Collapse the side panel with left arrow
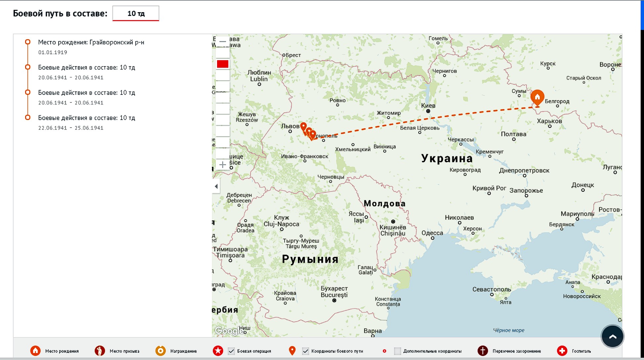The height and width of the screenshot is (360, 644). point(216,186)
